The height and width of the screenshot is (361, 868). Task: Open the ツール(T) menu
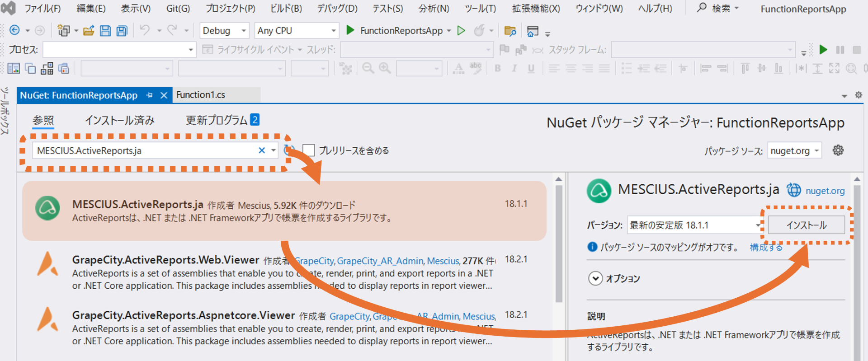point(481,8)
